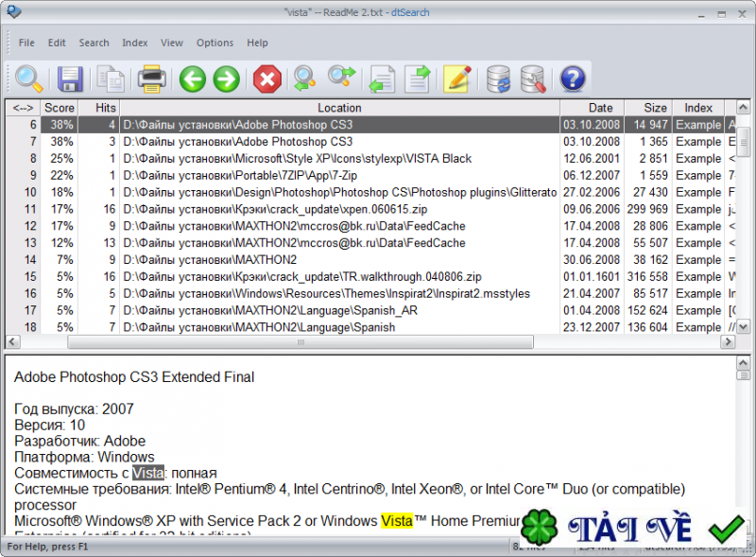Sort results by Size column header
The height and width of the screenshot is (557, 756).
[x=648, y=108]
